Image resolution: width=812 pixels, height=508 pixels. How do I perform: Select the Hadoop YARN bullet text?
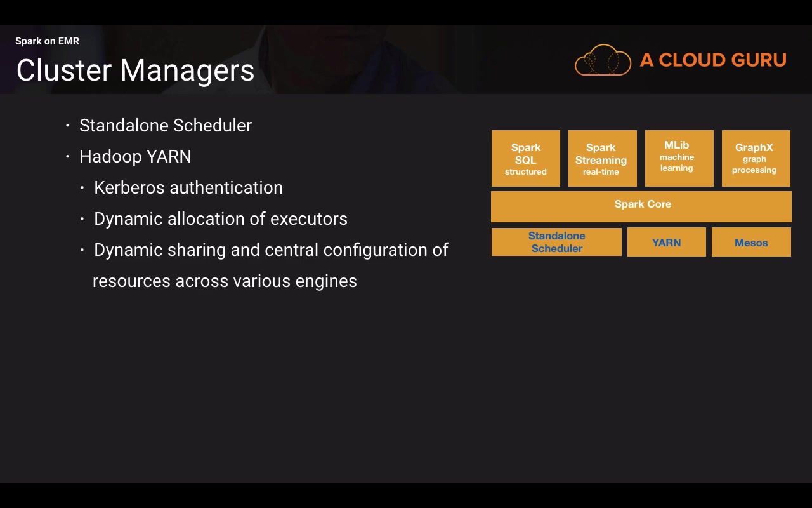click(135, 157)
